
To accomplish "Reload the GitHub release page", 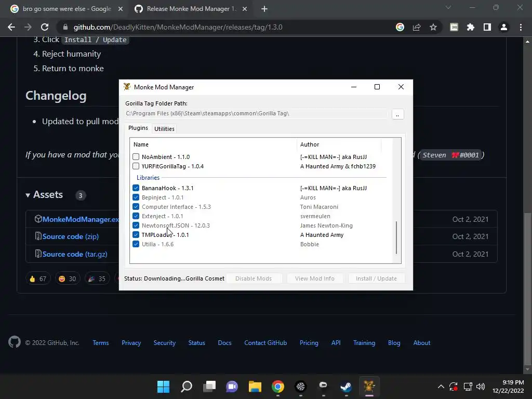I will click(x=45, y=27).
